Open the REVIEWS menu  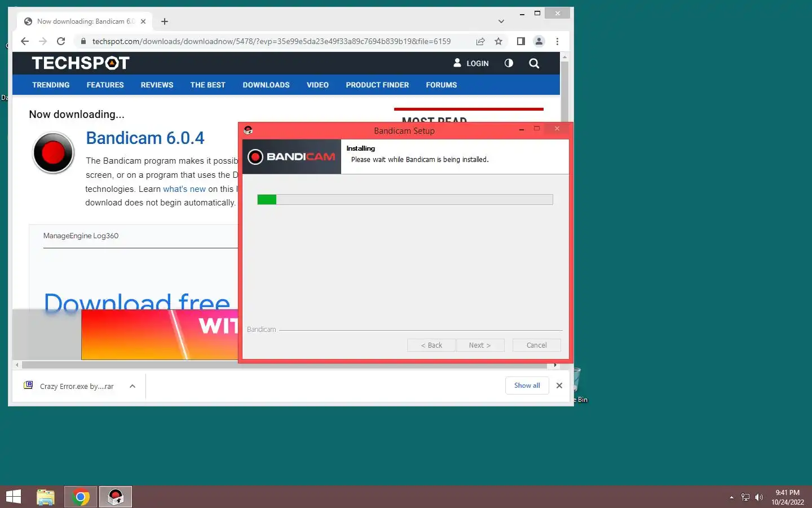(x=157, y=85)
